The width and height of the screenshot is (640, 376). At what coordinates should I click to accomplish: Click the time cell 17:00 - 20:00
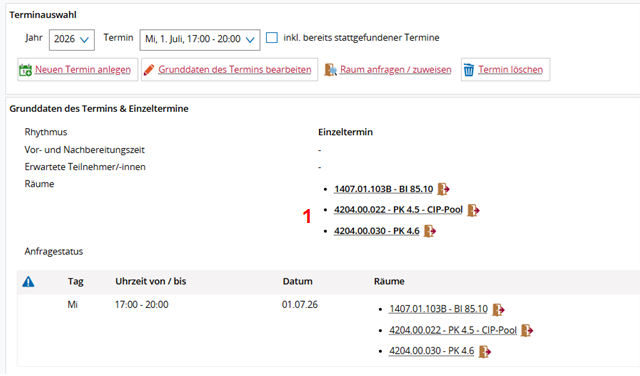[142, 305]
